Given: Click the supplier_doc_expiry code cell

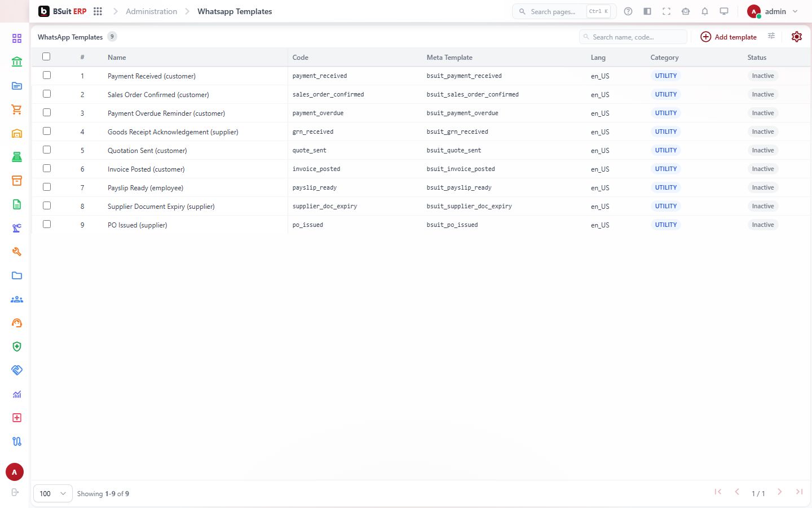Looking at the screenshot, I should pos(325,206).
